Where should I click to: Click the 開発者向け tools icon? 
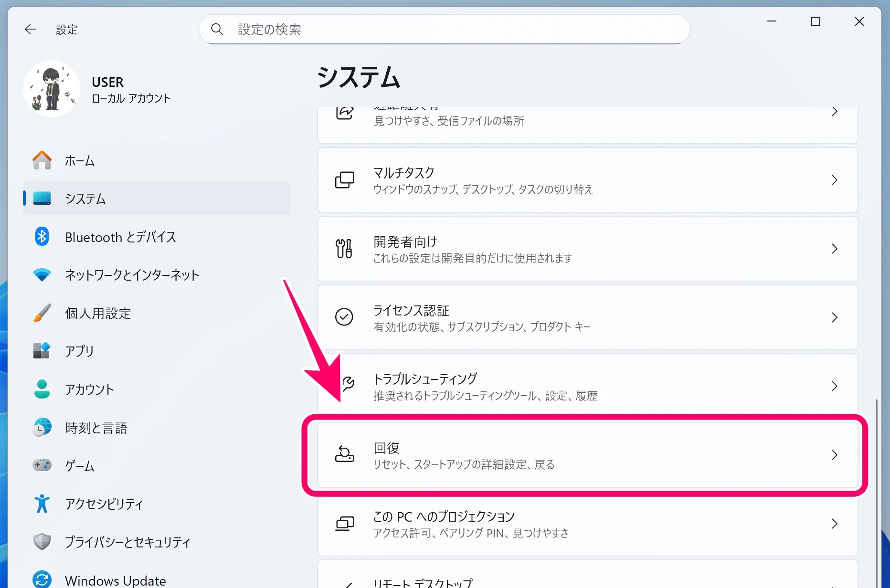tap(344, 249)
